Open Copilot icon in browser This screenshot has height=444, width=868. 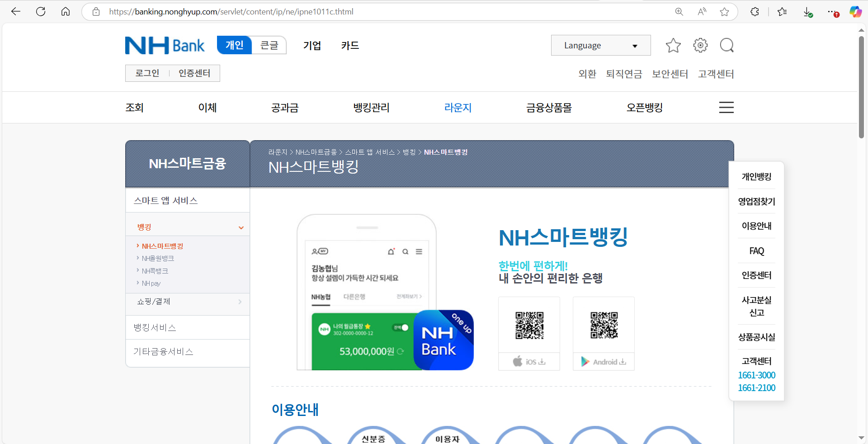(x=855, y=12)
